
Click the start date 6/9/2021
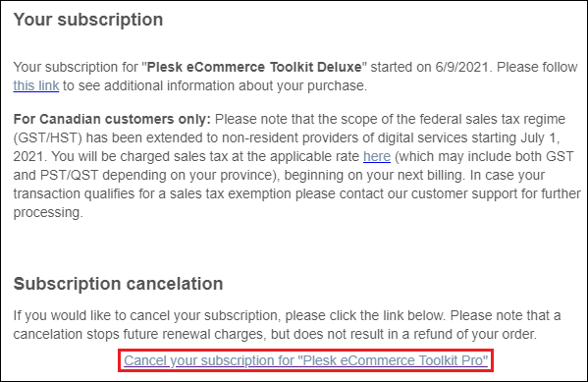tap(462, 67)
